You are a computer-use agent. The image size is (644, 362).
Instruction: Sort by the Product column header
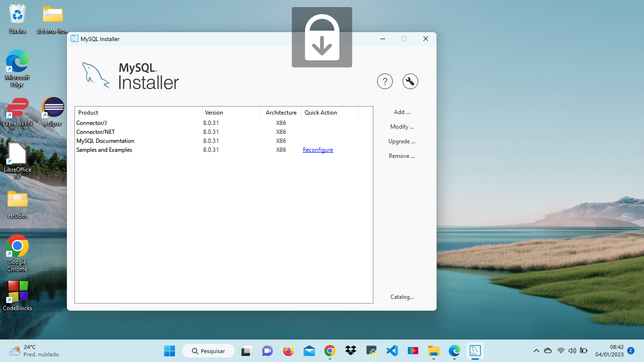[139, 113]
